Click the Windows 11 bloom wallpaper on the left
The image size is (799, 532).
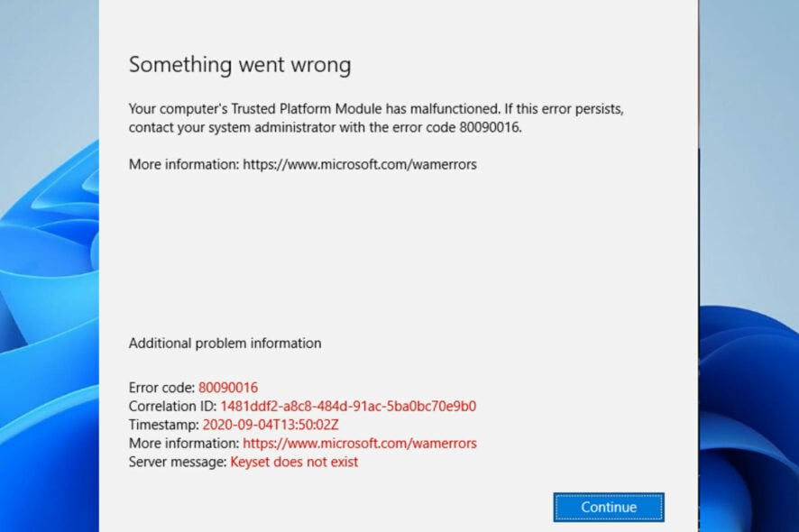coord(50,271)
